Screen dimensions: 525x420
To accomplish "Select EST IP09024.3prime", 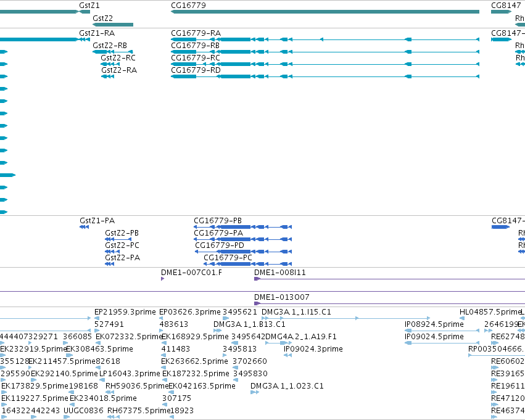I will click(x=313, y=348).
